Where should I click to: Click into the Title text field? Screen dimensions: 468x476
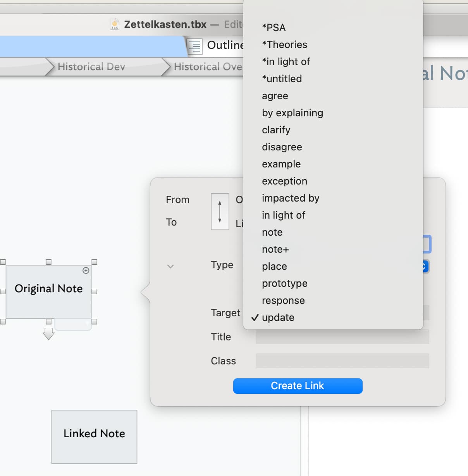pyautogui.click(x=342, y=337)
